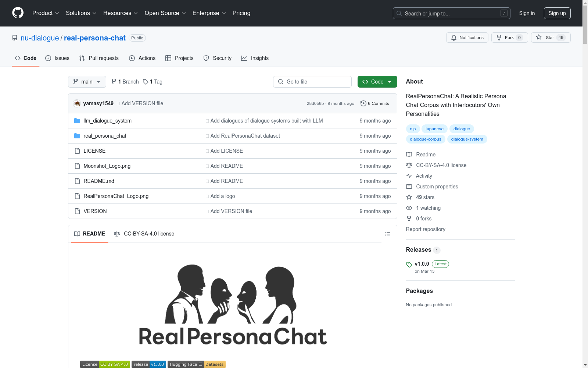This screenshot has height=368, width=588.
Task: Switch to the Issues tab
Action: (x=57, y=58)
